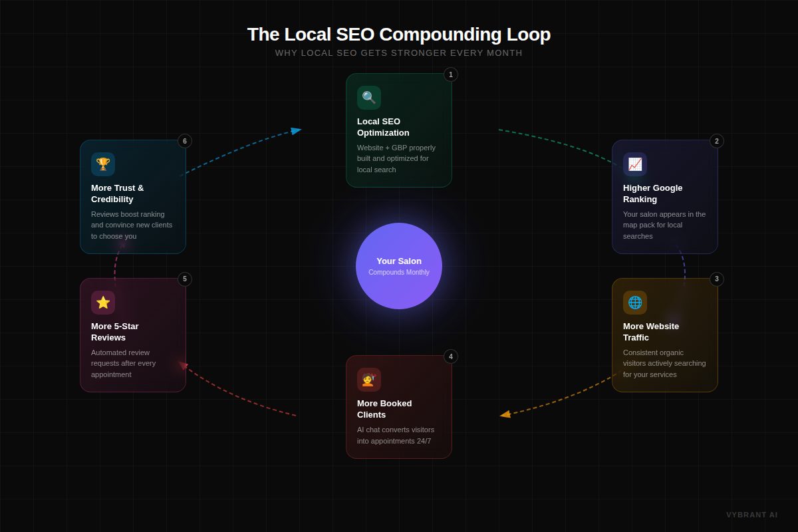The width and height of the screenshot is (798, 532).
Task: Click the VYBRANT AI watermark
Action: point(751,515)
